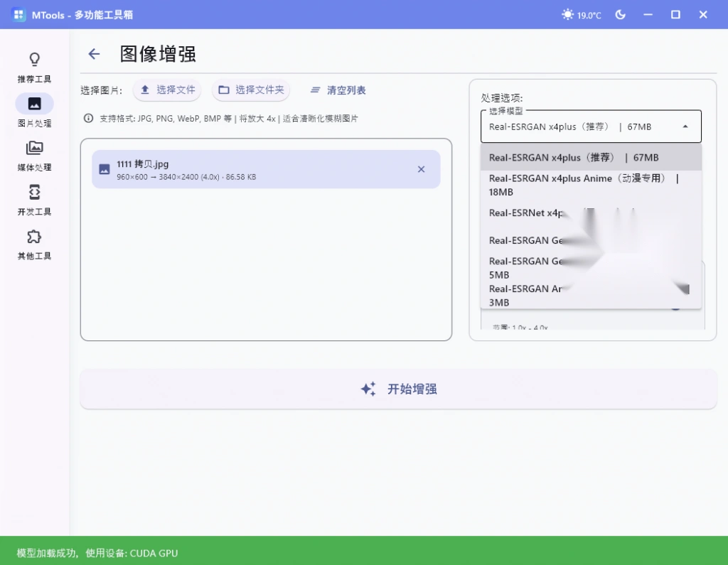This screenshot has height=565, width=728.
Task: Select the 图片处理 icon in the sidebar
Action: (33, 104)
